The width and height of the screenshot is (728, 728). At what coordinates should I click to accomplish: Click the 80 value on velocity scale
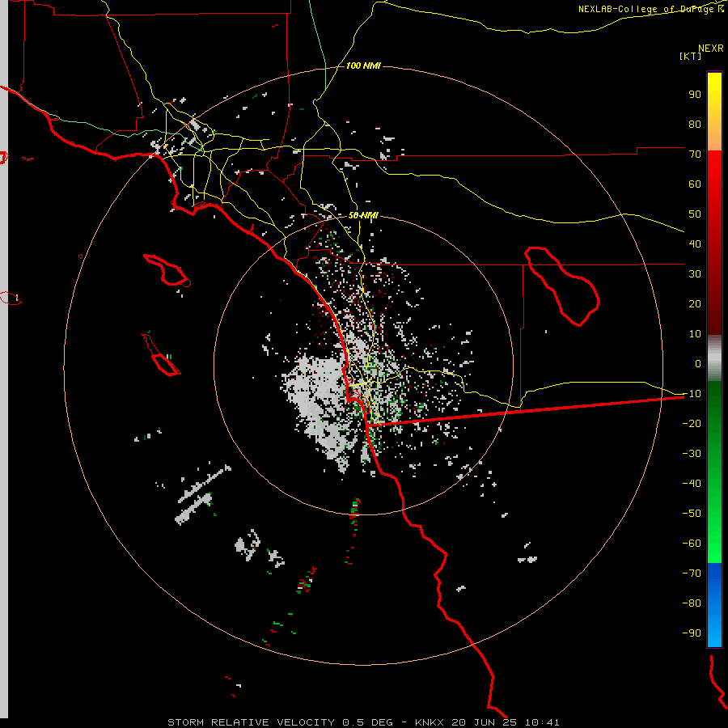pos(695,125)
